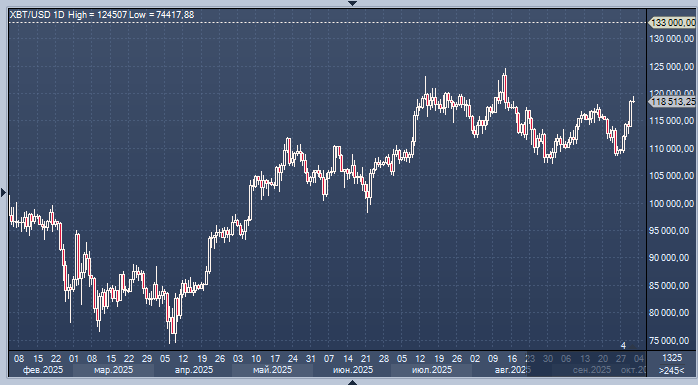The height and width of the screenshot is (385, 698).
Task: Click the 110 000,00 price axis label
Action: click(x=672, y=149)
